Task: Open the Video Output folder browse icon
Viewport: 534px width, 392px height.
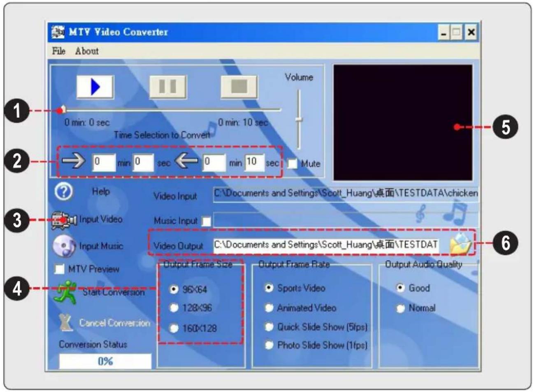Action: pos(461,244)
